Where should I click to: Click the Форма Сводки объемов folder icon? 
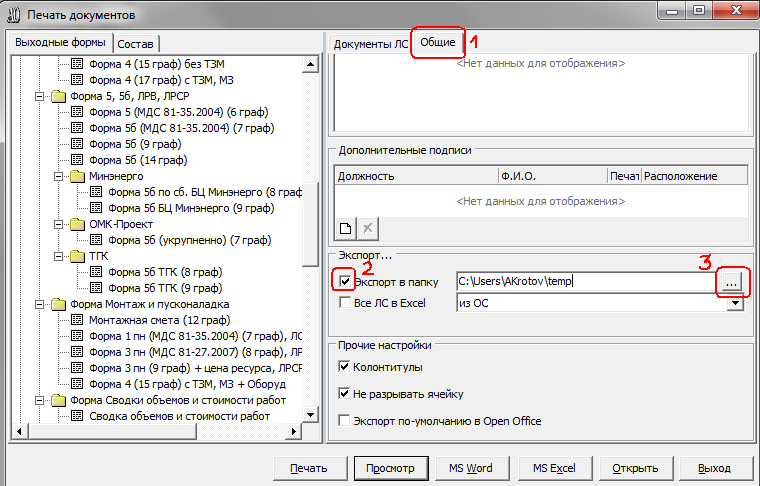pos(59,400)
